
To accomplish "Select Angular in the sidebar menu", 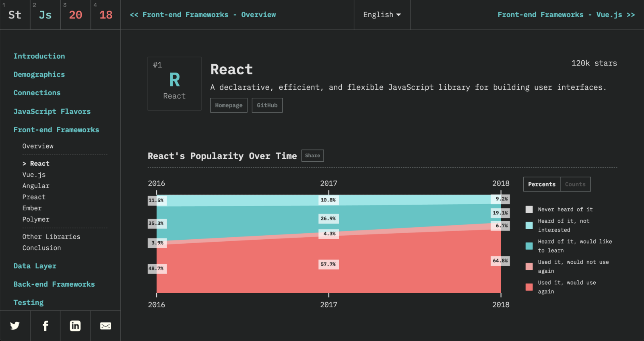I will 36,186.
